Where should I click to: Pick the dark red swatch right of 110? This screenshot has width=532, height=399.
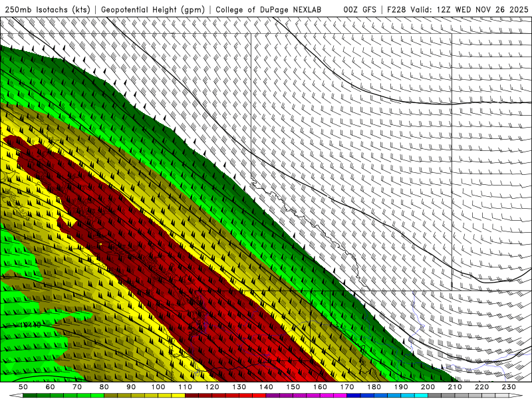coord(192,396)
